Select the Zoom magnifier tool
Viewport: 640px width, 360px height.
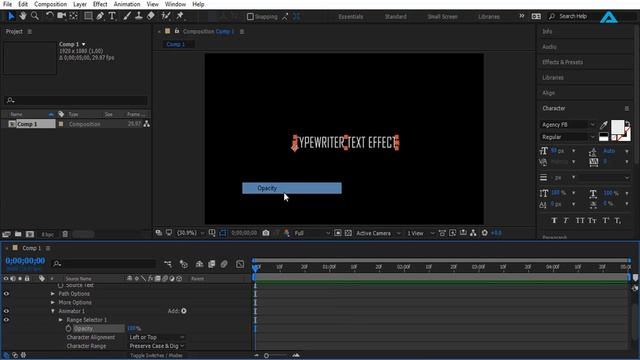click(x=35, y=16)
